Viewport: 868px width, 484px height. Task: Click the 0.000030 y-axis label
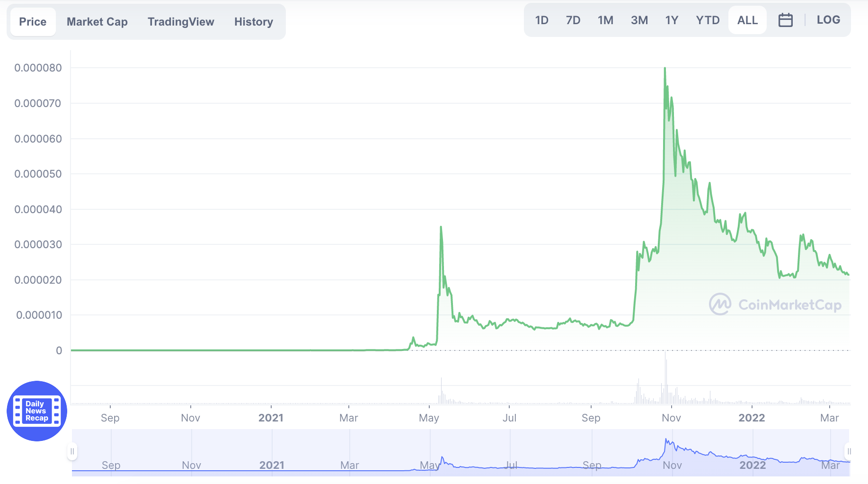click(38, 244)
